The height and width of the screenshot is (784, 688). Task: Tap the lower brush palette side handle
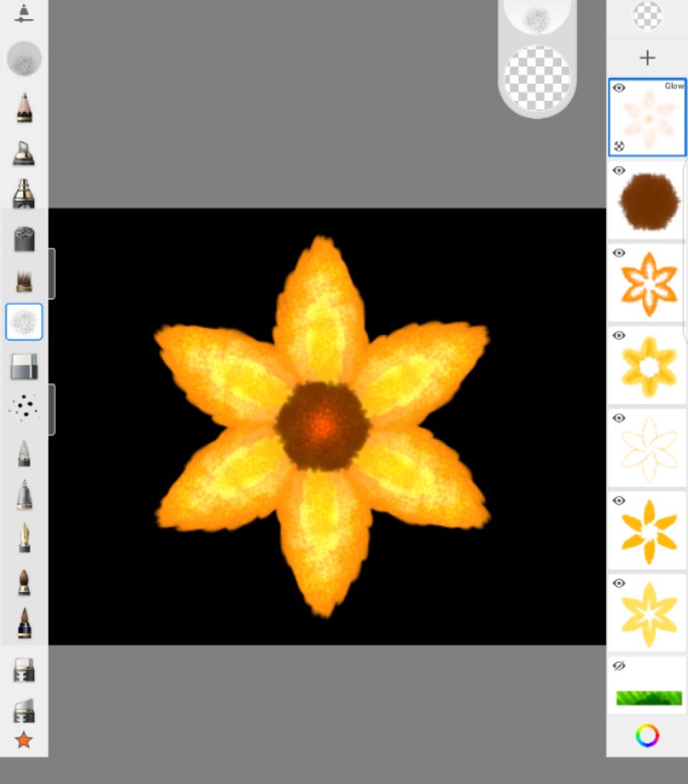(52, 410)
